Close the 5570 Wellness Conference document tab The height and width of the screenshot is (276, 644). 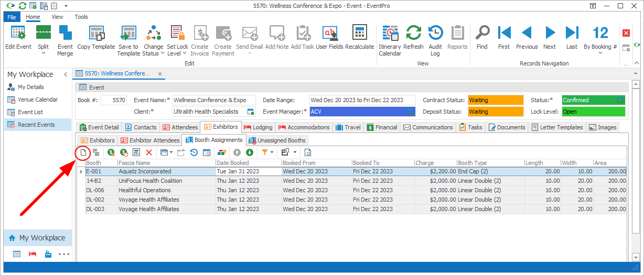(x=160, y=74)
